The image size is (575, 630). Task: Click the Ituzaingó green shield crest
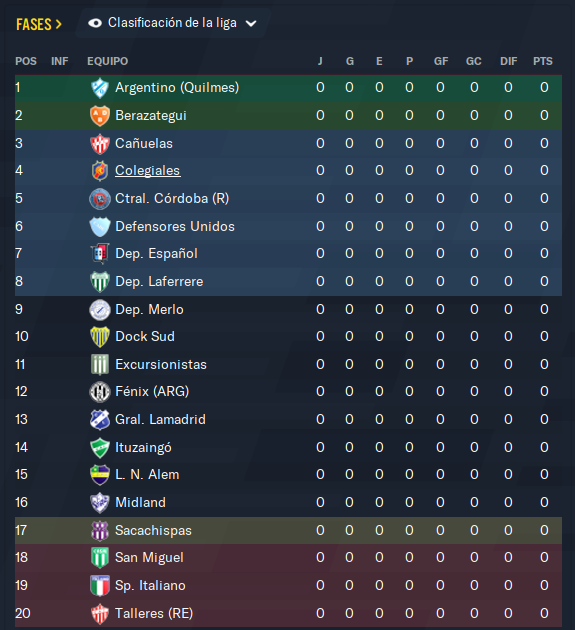(100, 448)
